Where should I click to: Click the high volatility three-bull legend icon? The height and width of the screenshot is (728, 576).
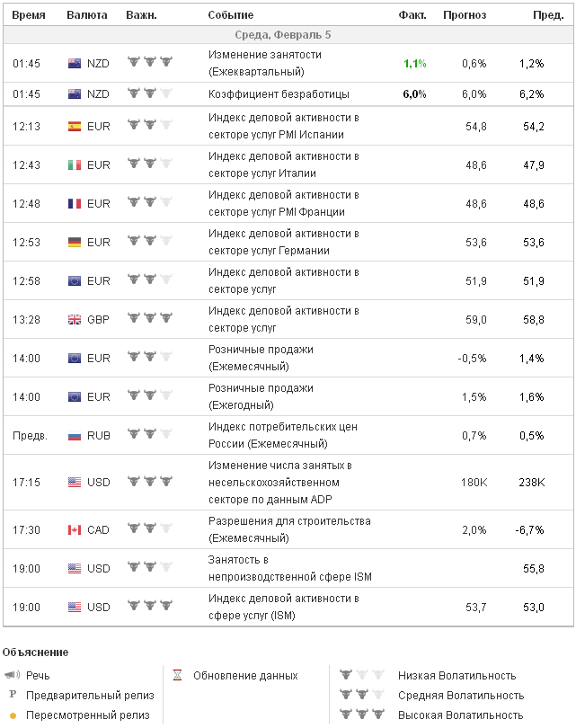359,715
